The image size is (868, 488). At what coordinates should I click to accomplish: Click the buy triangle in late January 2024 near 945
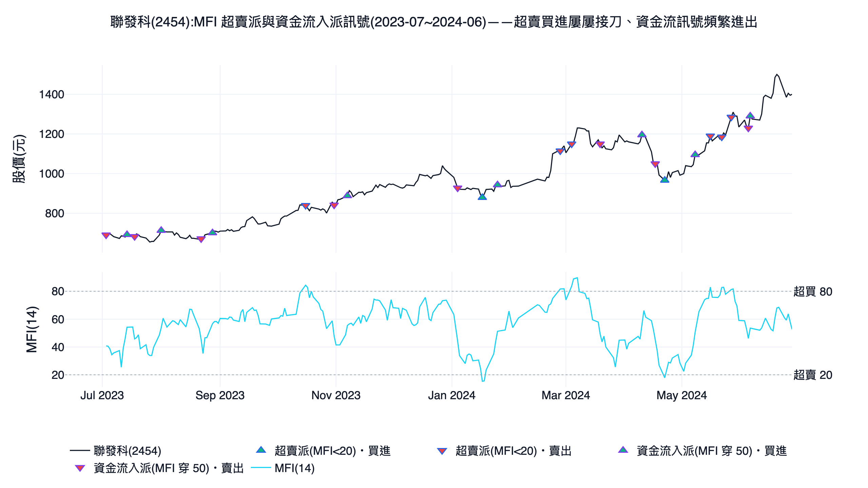497,184
